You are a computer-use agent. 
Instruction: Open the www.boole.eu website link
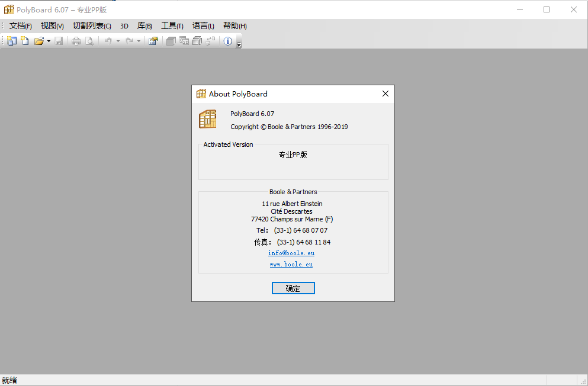coord(291,265)
